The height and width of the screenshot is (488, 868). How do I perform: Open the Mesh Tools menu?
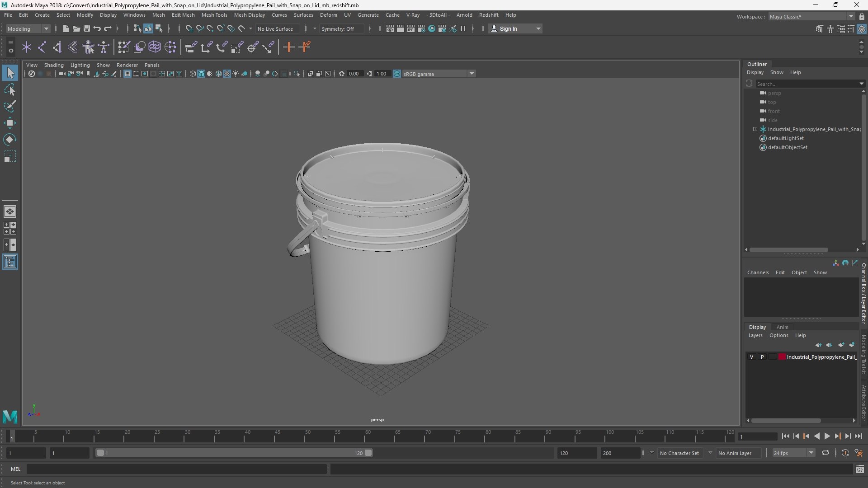[214, 15]
